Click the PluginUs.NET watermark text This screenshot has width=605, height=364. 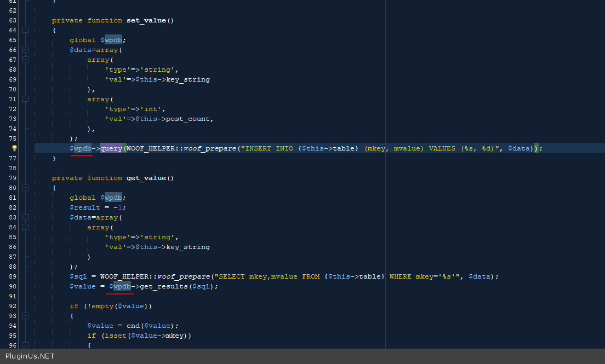coord(30,356)
